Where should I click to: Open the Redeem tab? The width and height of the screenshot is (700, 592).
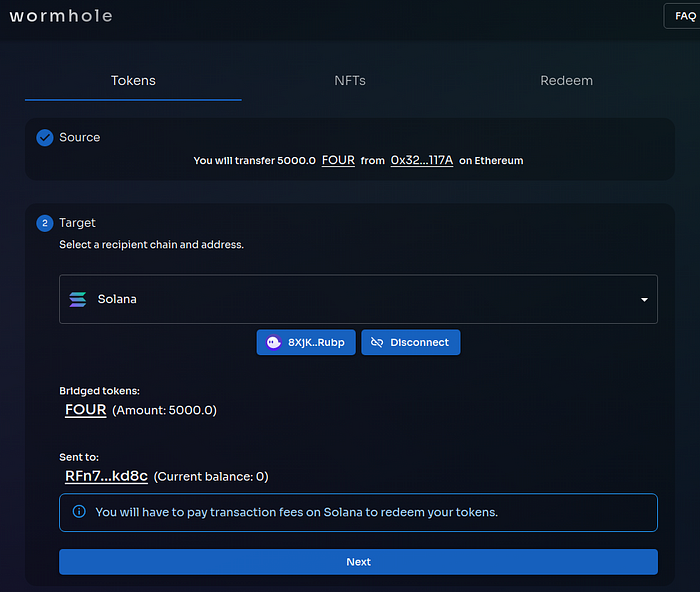click(x=566, y=80)
